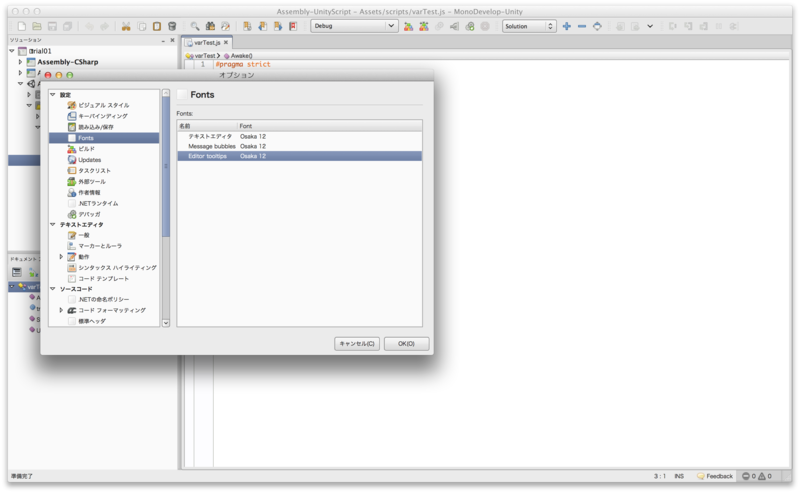
Task: Click the error and warning count in status bar
Action: click(x=757, y=476)
